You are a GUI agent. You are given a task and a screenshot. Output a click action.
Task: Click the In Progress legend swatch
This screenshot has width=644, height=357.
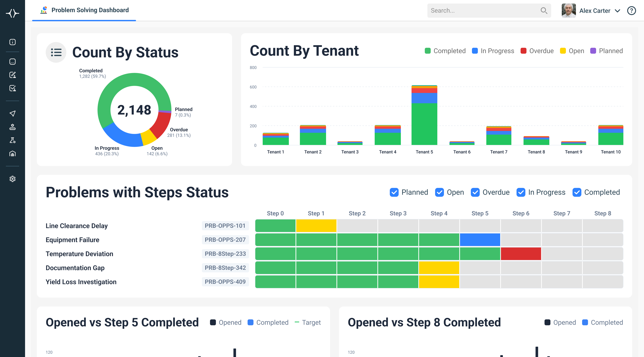(475, 51)
